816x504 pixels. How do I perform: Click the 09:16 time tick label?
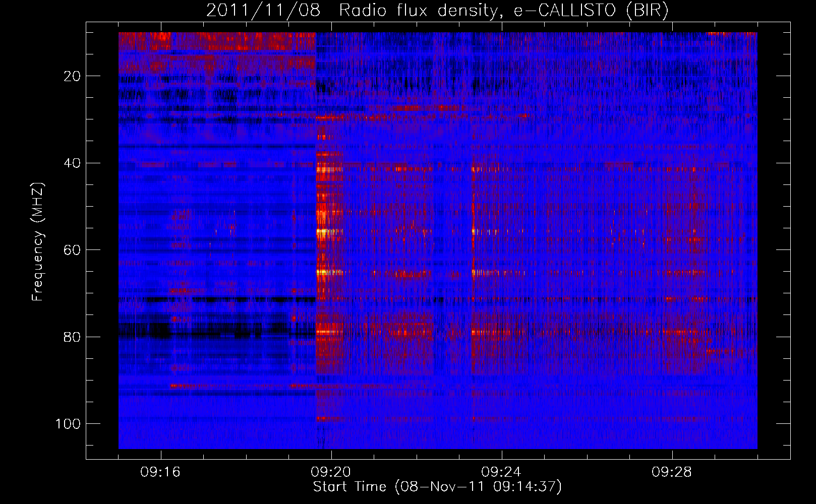(x=160, y=472)
